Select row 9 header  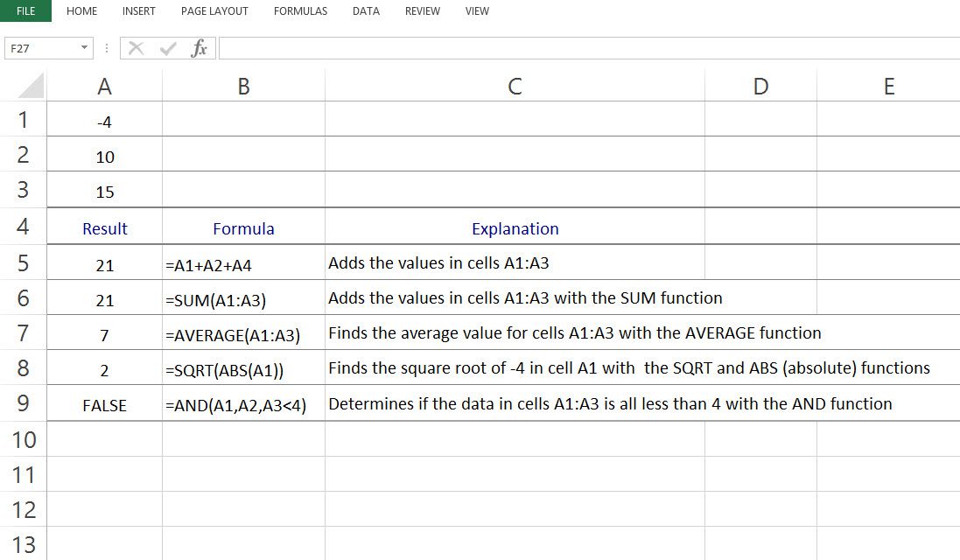pyautogui.click(x=24, y=404)
